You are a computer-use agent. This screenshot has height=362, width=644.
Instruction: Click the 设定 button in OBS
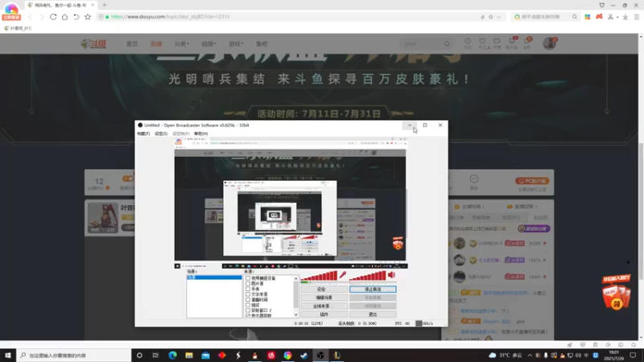click(324, 290)
